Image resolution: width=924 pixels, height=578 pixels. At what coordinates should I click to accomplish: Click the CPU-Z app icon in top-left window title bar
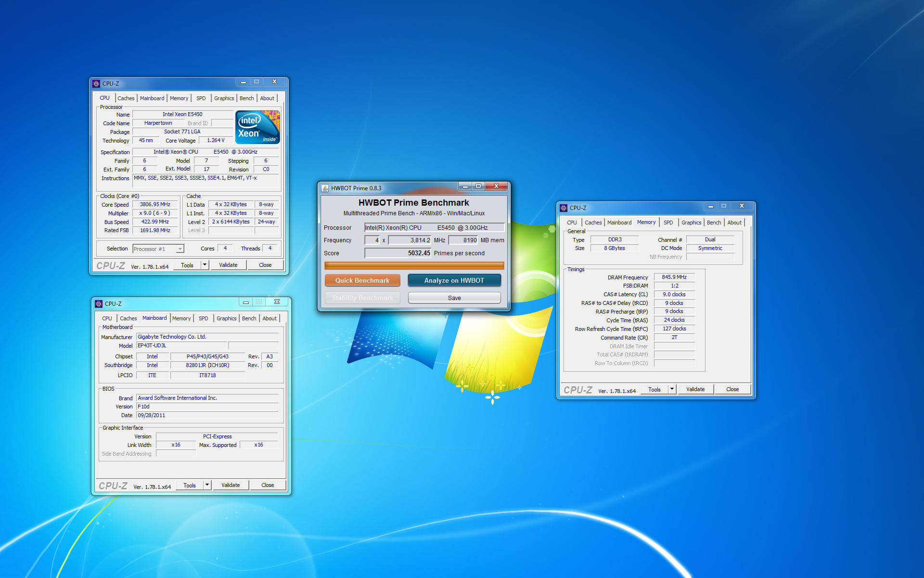[96, 84]
